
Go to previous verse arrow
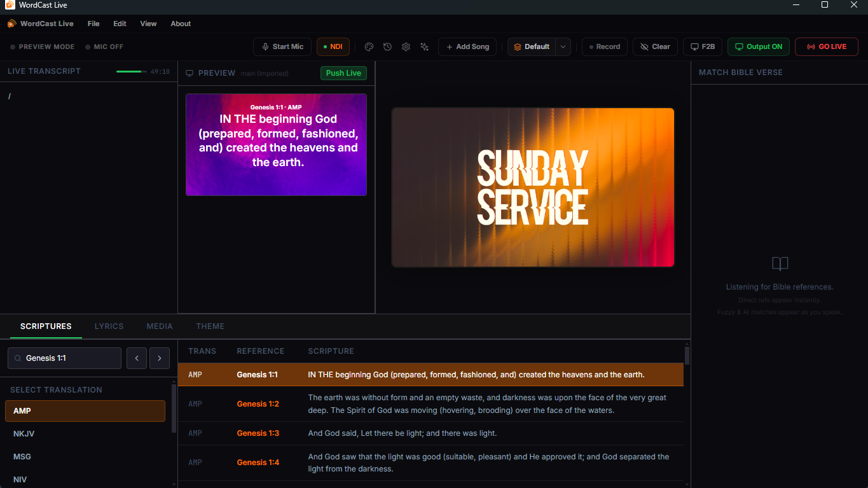(x=137, y=358)
